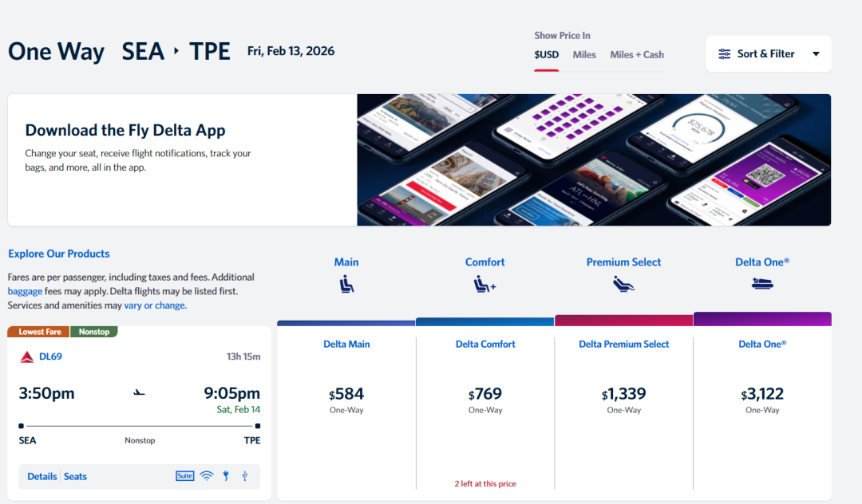Click the Delta One lie-flat bed icon
Viewport: 862px width, 504px height.
(762, 284)
